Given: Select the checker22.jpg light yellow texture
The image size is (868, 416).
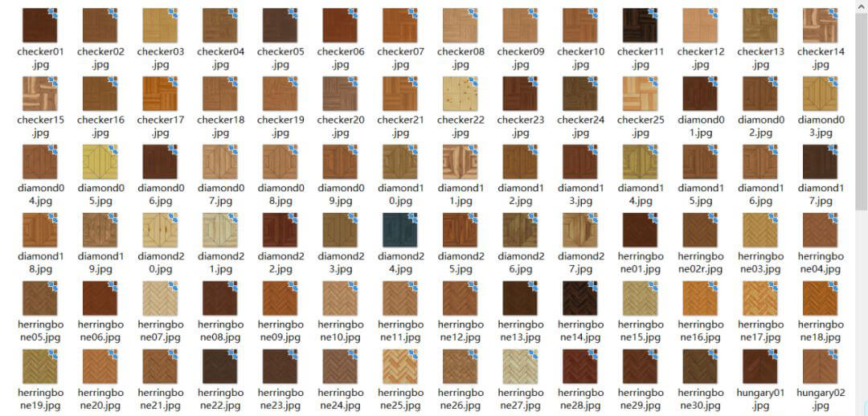Looking at the screenshot, I should click(x=460, y=93).
